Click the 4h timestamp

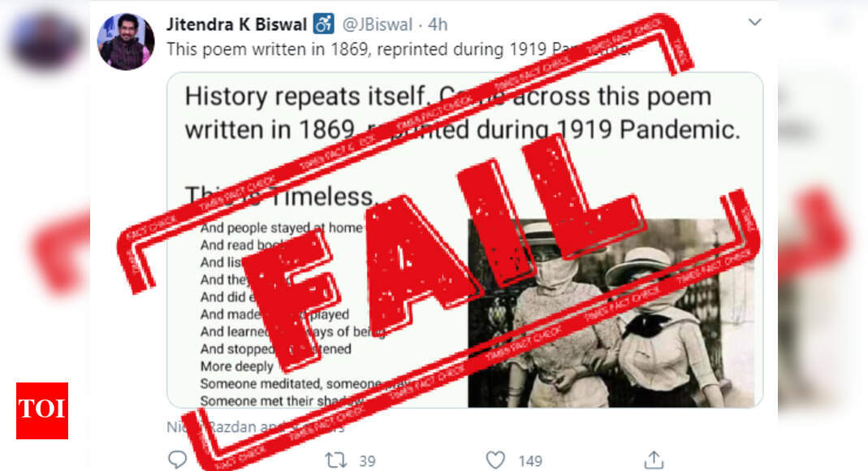(x=438, y=24)
